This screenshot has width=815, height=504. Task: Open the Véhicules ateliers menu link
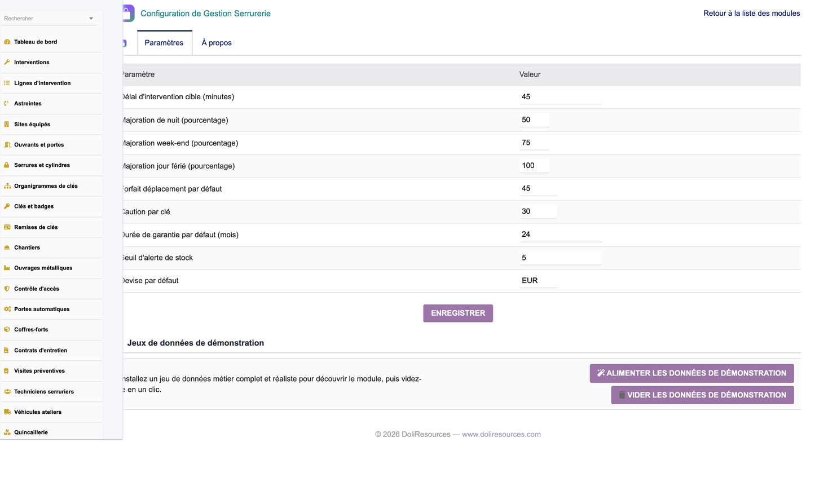pyautogui.click(x=38, y=412)
